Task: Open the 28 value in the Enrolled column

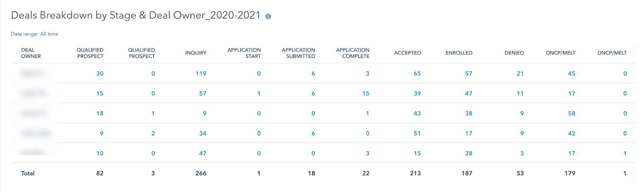Action: point(469,153)
